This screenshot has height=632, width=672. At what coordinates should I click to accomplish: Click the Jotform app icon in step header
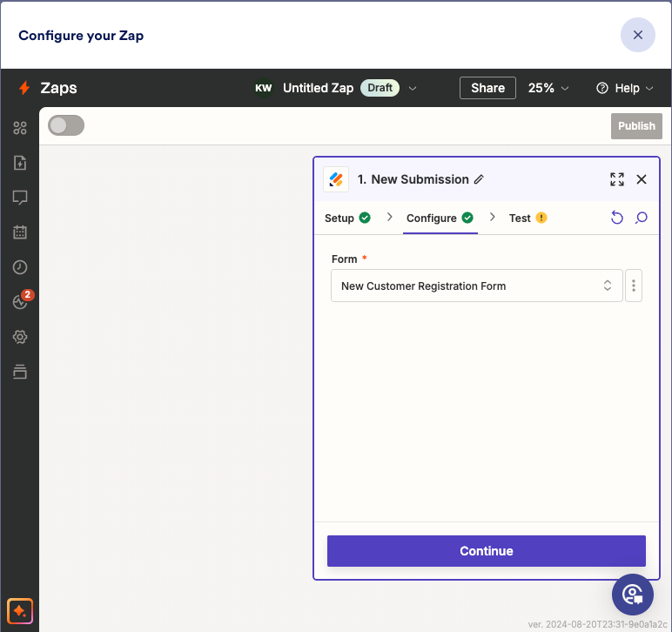click(x=336, y=179)
